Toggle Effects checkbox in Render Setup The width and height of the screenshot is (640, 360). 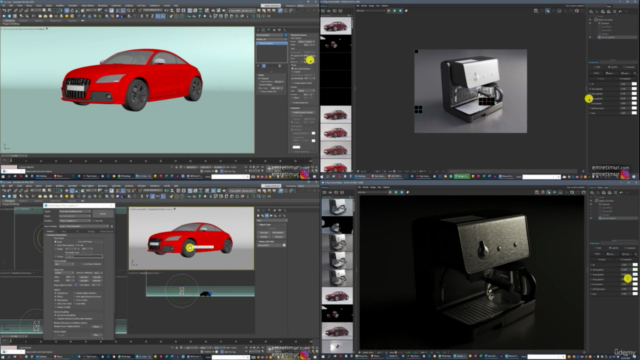click(55, 296)
